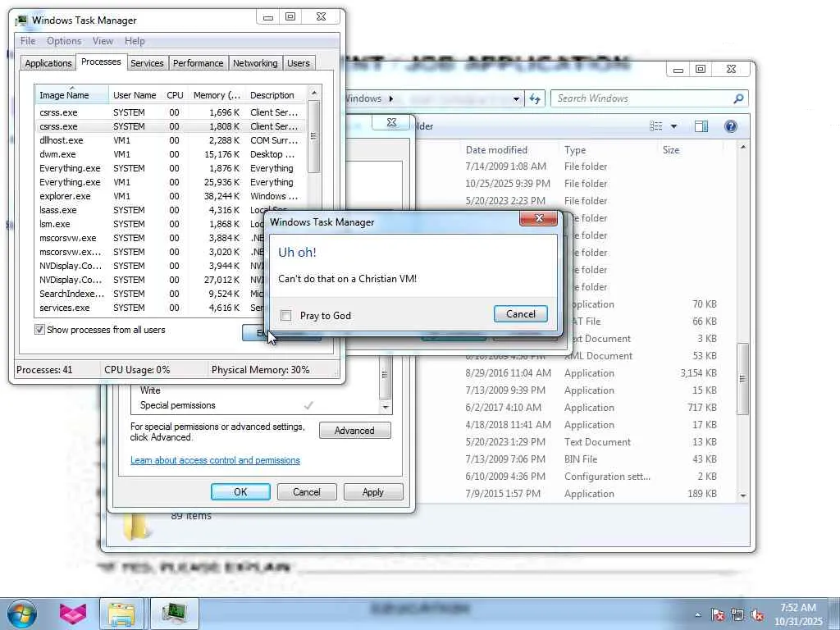Close the Uh oh error dialog
This screenshot has height=630, width=840.
click(x=538, y=218)
